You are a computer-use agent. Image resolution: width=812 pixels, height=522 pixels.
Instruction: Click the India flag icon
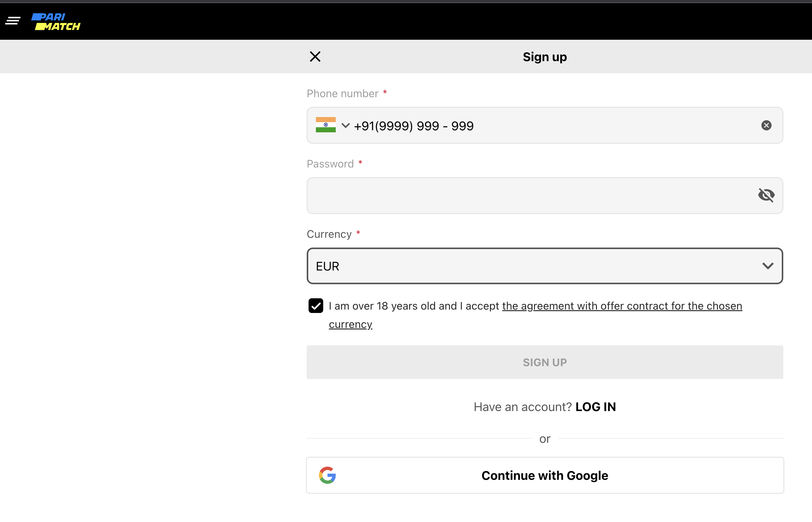point(326,125)
